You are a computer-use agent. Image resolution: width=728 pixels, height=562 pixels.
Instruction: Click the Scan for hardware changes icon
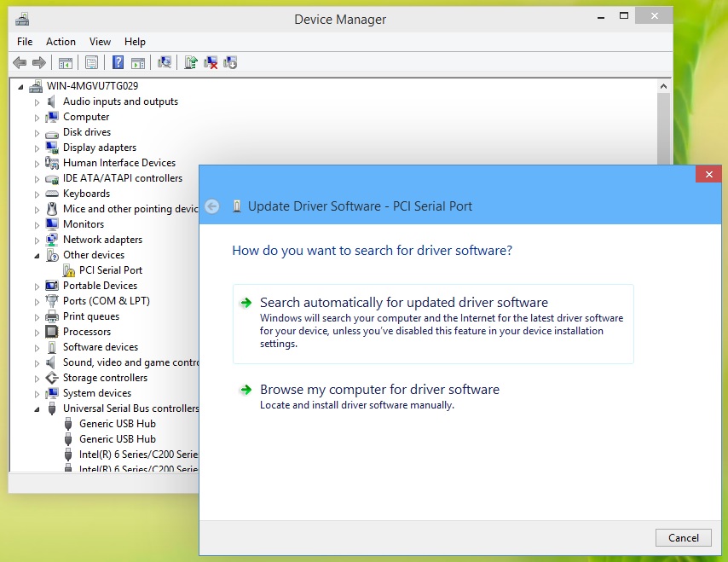165,62
